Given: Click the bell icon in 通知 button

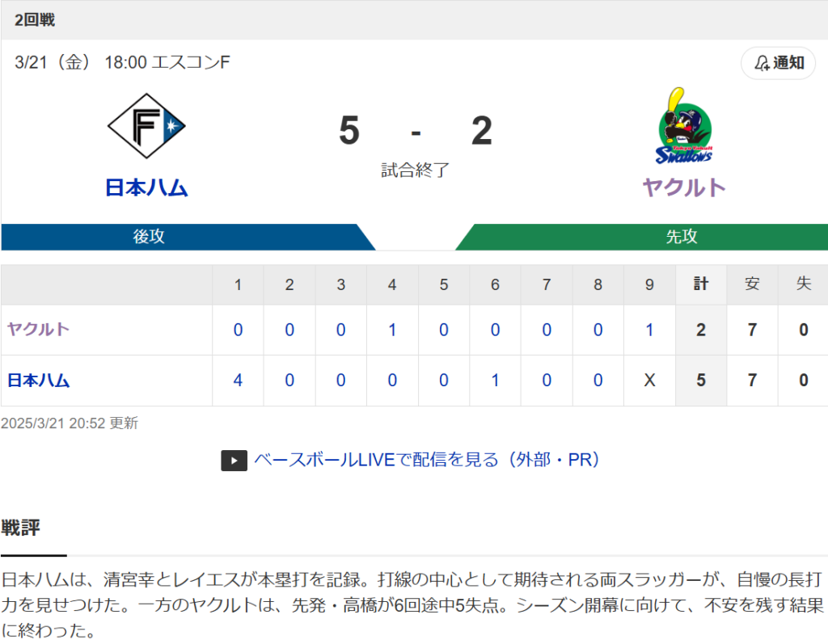Looking at the screenshot, I should (762, 63).
